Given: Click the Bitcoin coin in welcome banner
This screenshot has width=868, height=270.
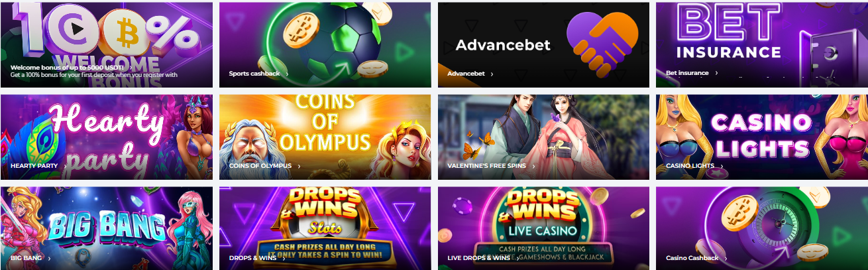Looking at the screenshot, I should point(127,30).
